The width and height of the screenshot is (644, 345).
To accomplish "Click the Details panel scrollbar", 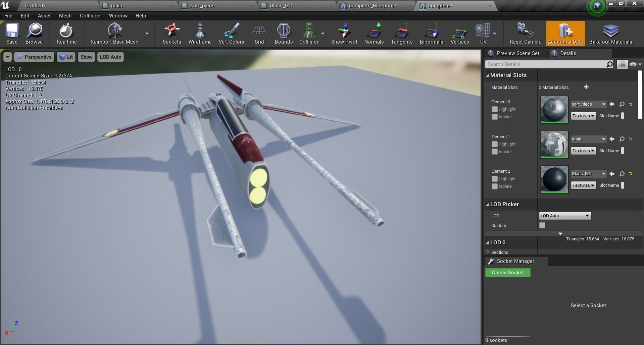I will [640, 95].
